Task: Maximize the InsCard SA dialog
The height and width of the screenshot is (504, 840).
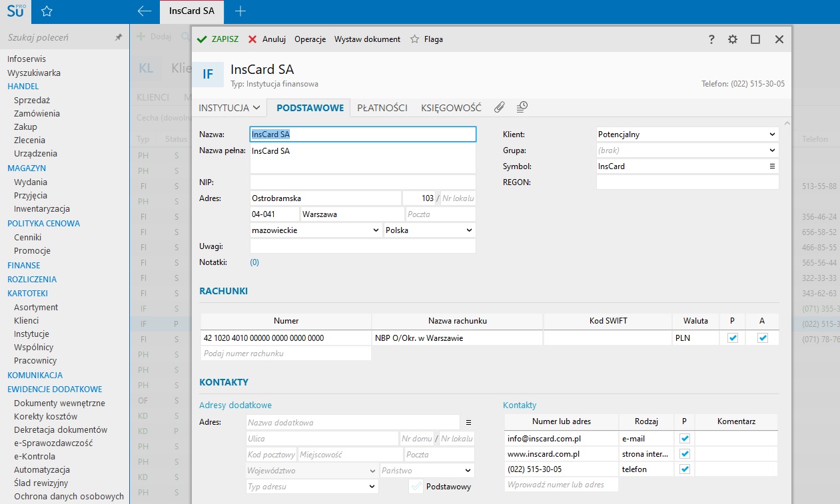Action: tap(755, 39)
